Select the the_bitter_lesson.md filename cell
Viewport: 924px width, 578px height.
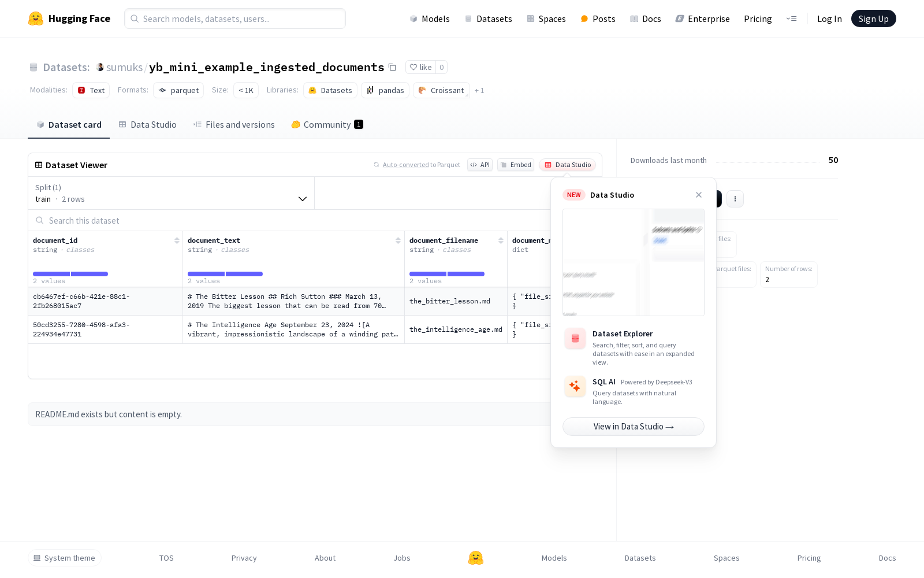[456, 301]
